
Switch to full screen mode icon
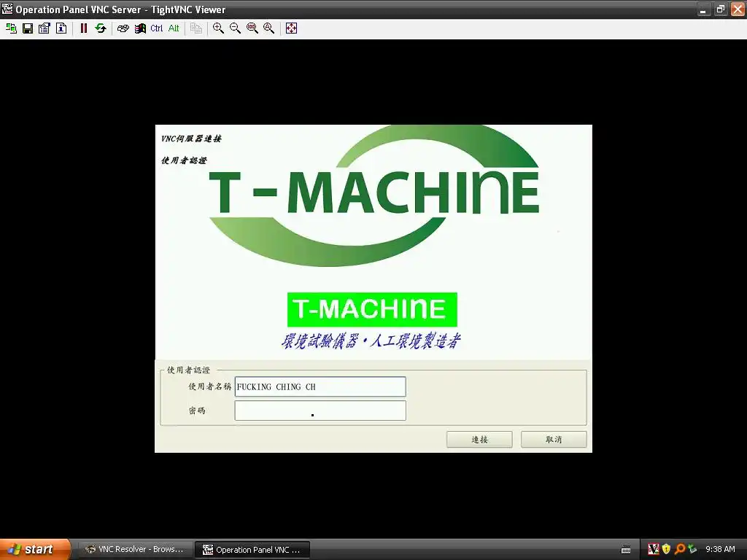(291, 28)
